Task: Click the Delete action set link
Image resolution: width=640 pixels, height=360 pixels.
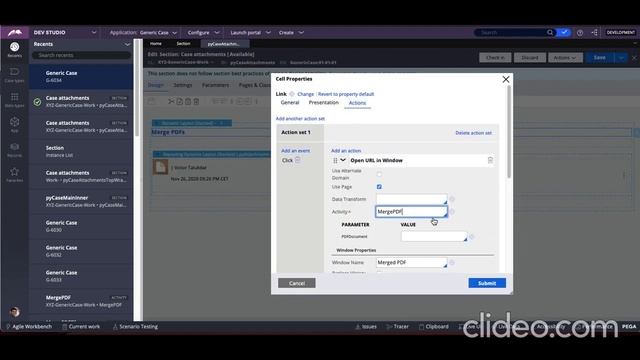Action: coord(473,133)
